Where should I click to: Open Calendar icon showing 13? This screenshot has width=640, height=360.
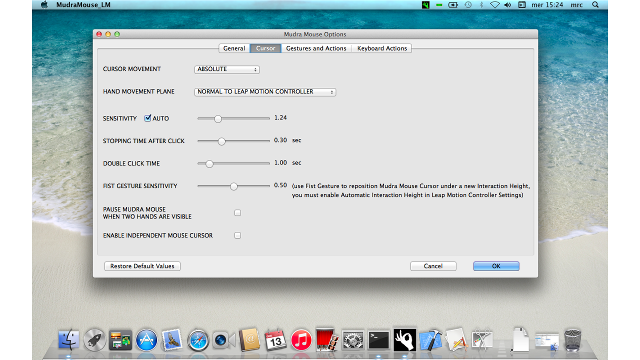coord(276,340)
